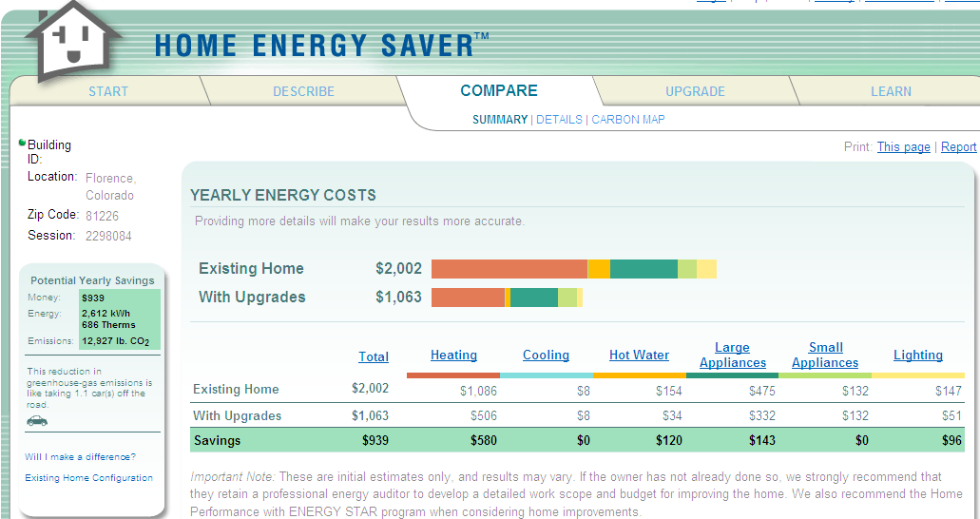Viewport: 980px width, 519px height.
Task: Click orange heating segment of Existing Home bar
Action: (509, 269)
